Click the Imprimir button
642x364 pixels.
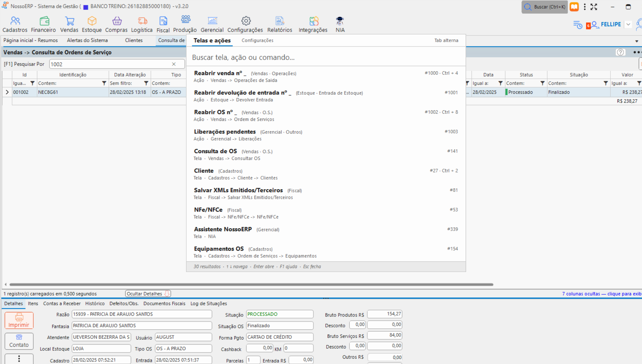click(x=19, y=320)
